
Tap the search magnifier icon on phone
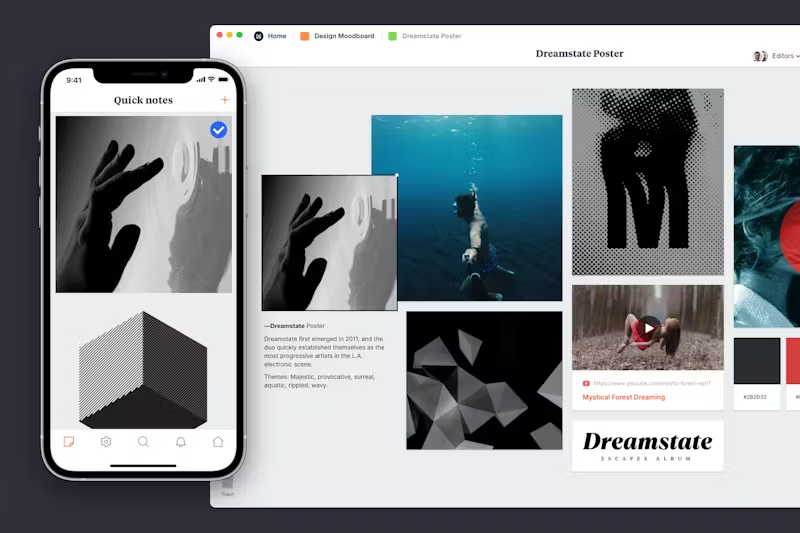tap(143, 441)
